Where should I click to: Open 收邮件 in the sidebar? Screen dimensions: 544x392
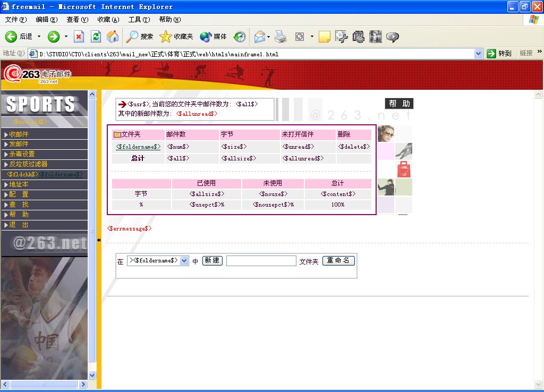(x=19, y=134)
